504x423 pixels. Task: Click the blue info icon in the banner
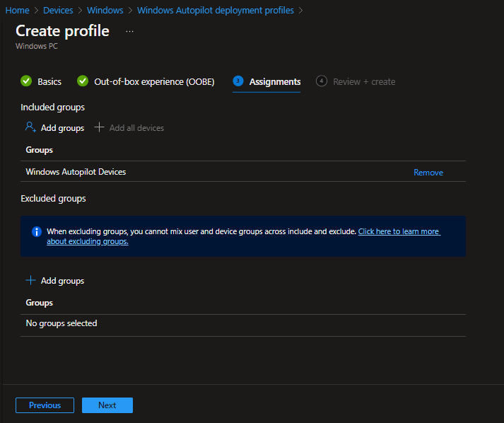[x=37, y=231]
